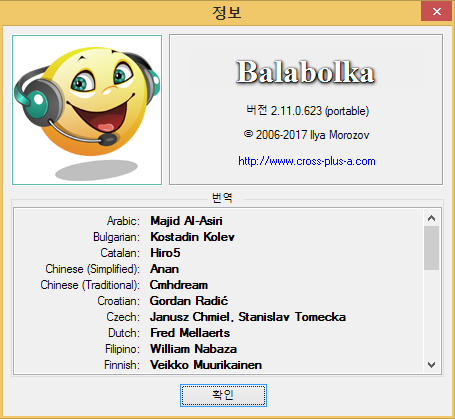Select the Balabolka title logo
This screenshot has height=419, width=455.
305,72
